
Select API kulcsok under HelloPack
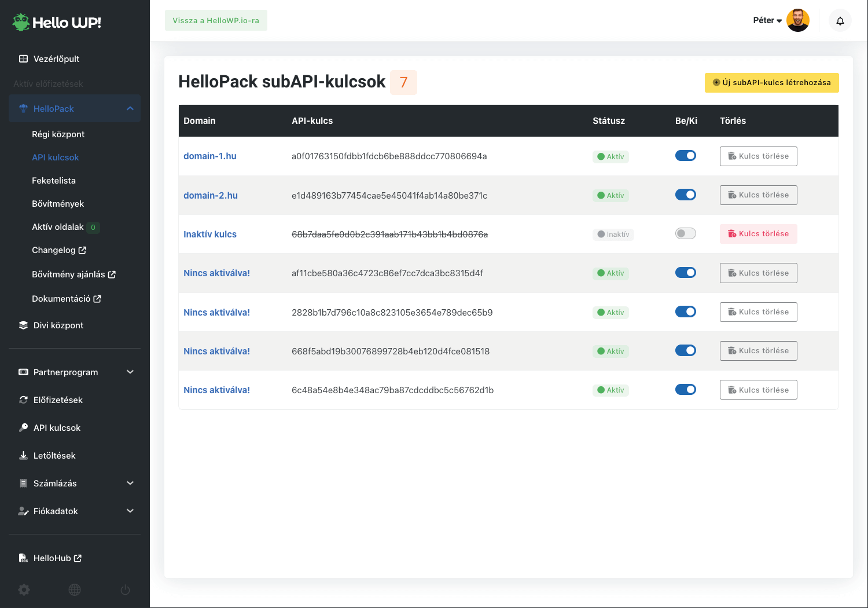55,157
